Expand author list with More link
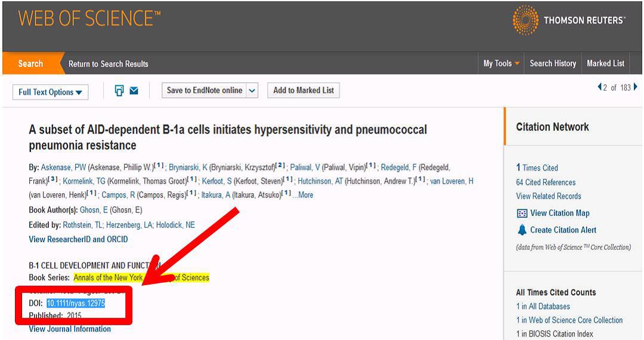The width and height of the screenshot is (644, 340). coord(305,195)
